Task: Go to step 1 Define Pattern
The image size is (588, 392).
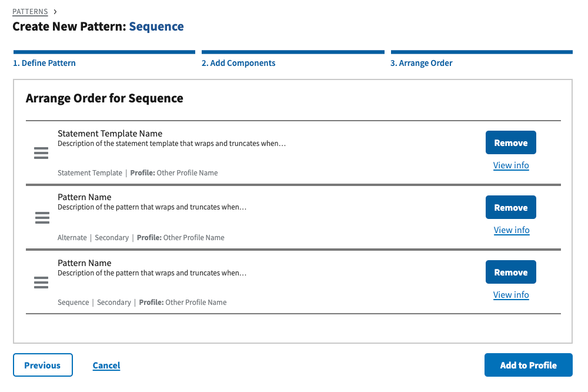Action: click(x=45, y=63)
